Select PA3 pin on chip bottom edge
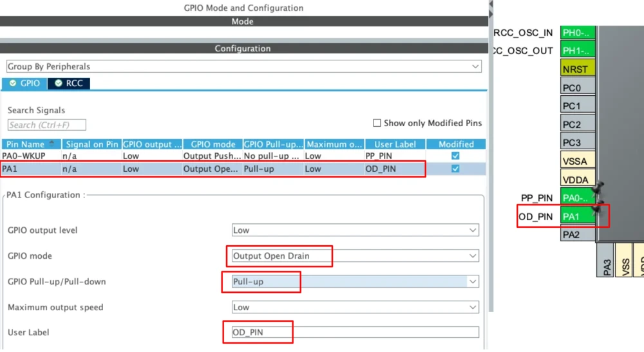The width and height of the screenshot is (644, 352). point(605,260)
